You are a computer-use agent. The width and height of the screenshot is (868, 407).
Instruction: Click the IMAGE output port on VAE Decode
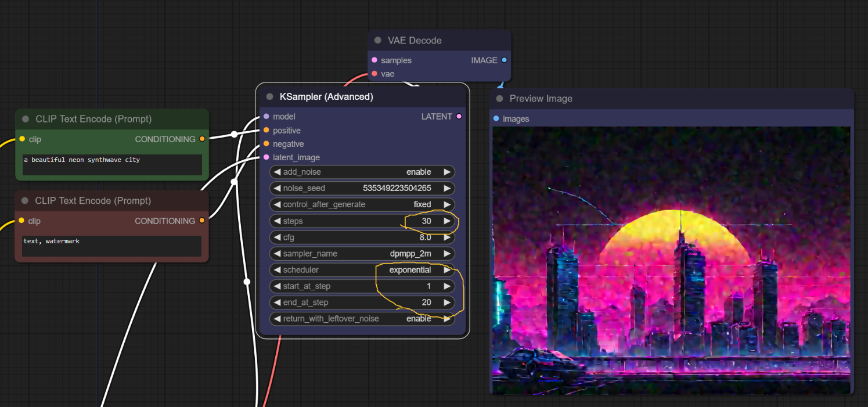click(504, 60)
